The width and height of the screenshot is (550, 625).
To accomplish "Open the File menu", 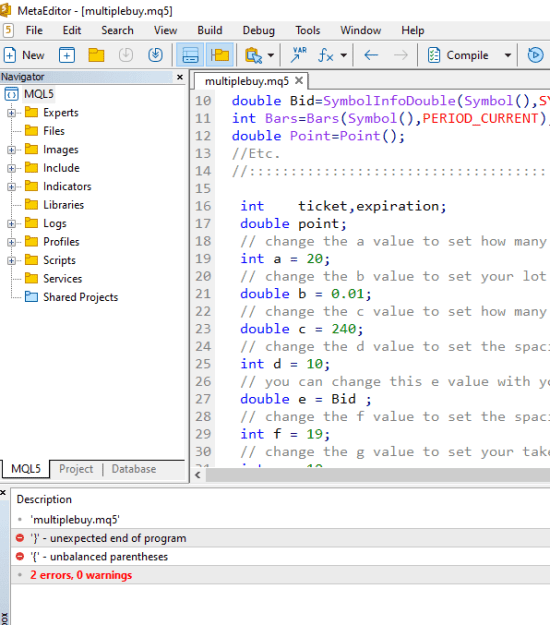I will [34, 30].
